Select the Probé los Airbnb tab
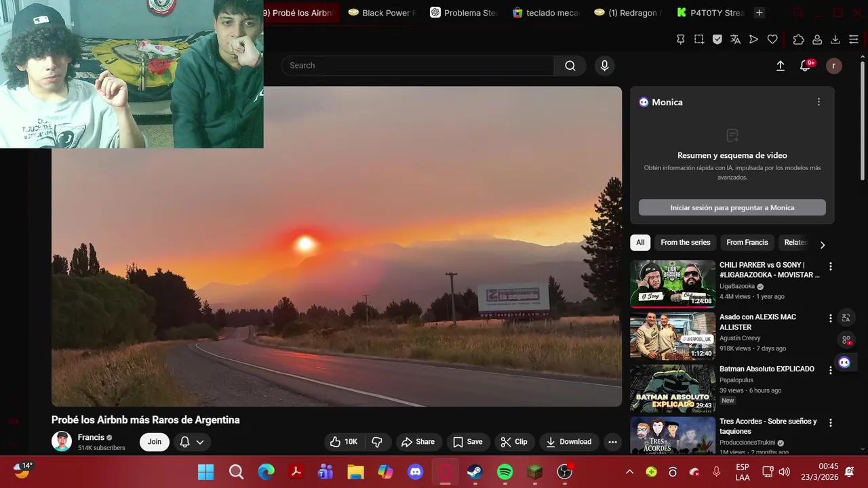868x488 pixels. pyautogui.click(x=301, y=13)
